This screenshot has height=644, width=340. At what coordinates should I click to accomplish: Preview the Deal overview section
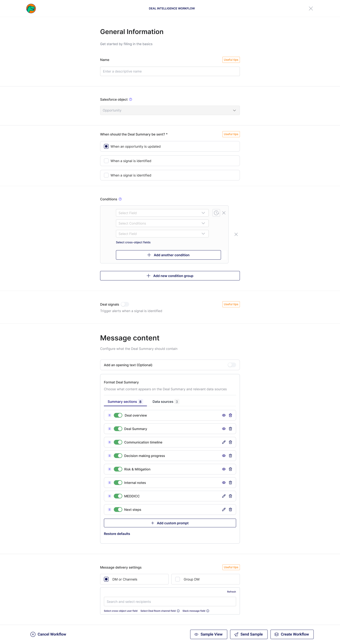pos(224,415)
